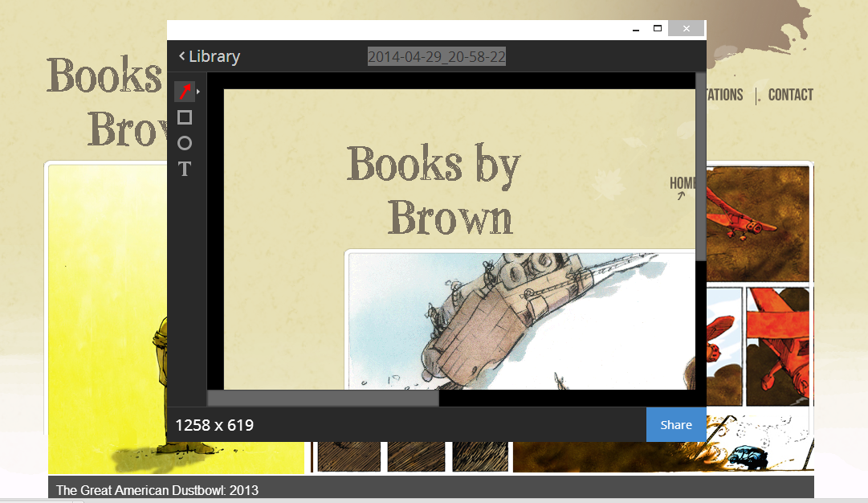
Task: Select the rectangle shape tool
Action: coord(185,117)
